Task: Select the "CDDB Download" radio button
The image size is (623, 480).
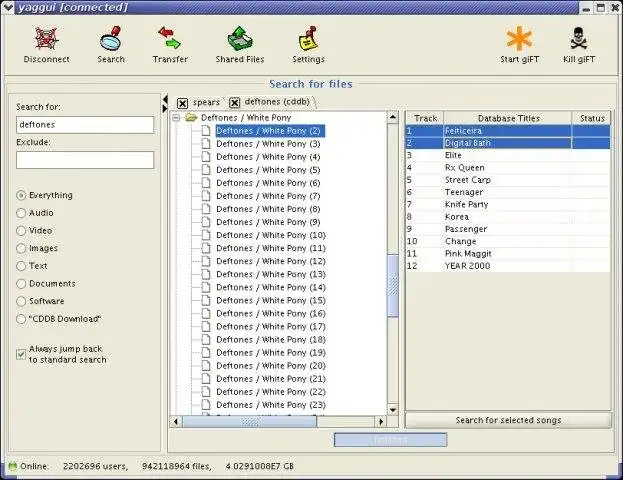Action: click(x=21, y=319)
